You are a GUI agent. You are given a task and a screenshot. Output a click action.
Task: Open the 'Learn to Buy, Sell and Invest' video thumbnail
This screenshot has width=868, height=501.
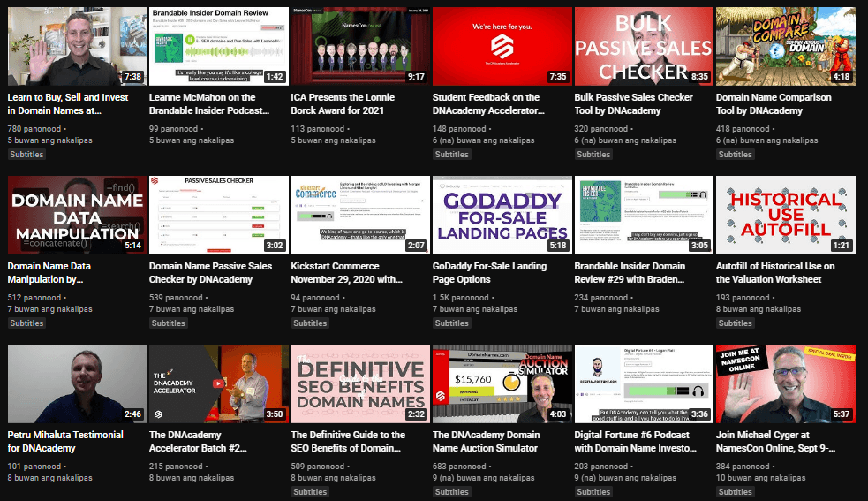click(x=77, y=47)
